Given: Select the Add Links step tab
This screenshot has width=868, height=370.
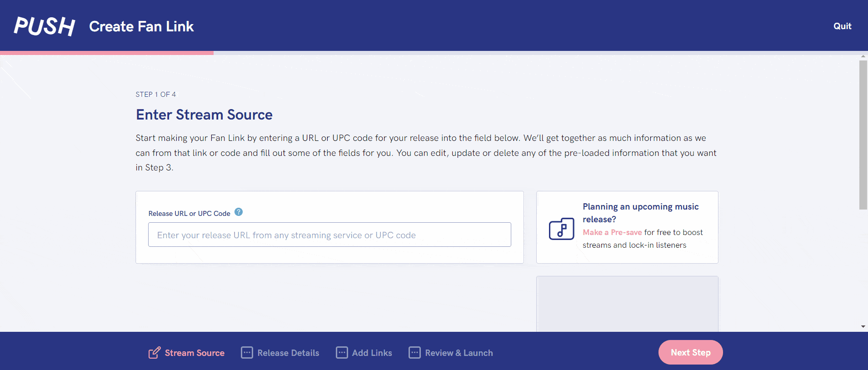Looking at the screenshot, I should point(364,353).
